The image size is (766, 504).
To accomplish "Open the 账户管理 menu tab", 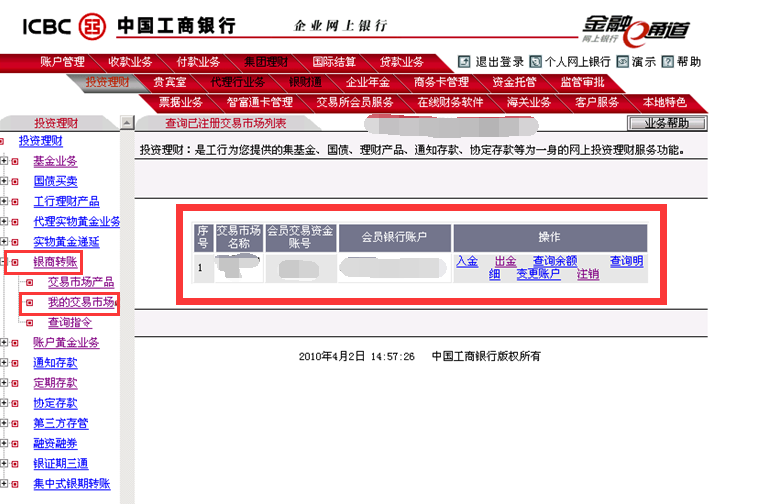I will click(x=62, y=62).
